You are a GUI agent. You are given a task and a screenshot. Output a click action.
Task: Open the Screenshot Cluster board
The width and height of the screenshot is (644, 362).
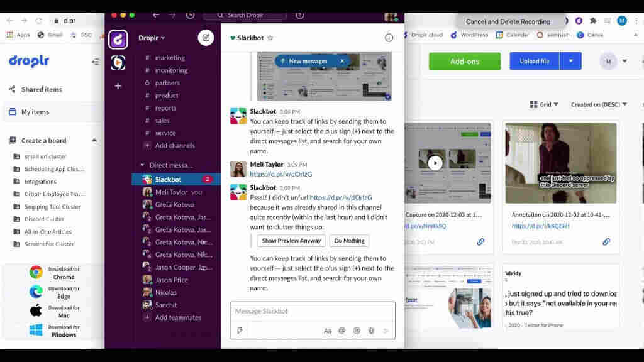tap(49, 244)
